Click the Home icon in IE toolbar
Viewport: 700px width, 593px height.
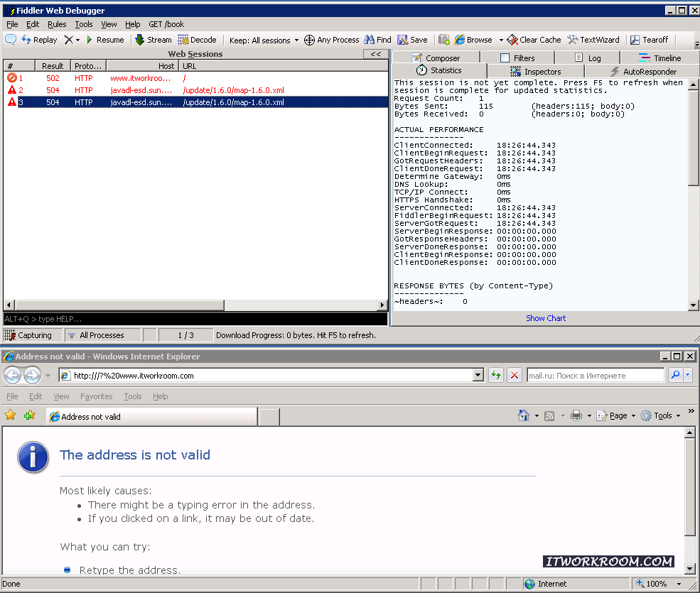523,416
